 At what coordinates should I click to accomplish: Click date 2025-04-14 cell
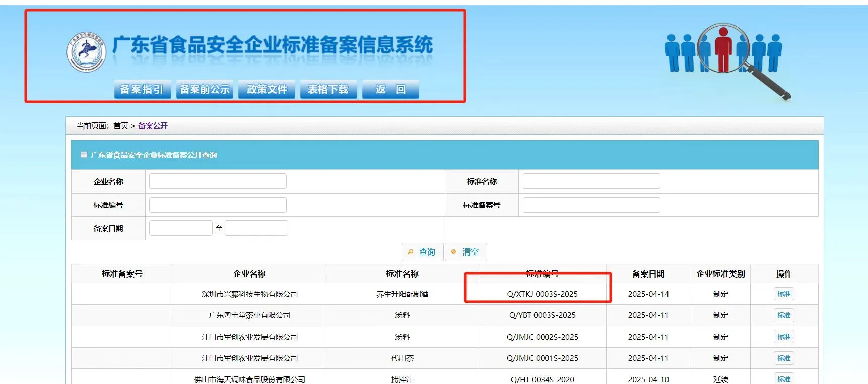pos(648,294)
